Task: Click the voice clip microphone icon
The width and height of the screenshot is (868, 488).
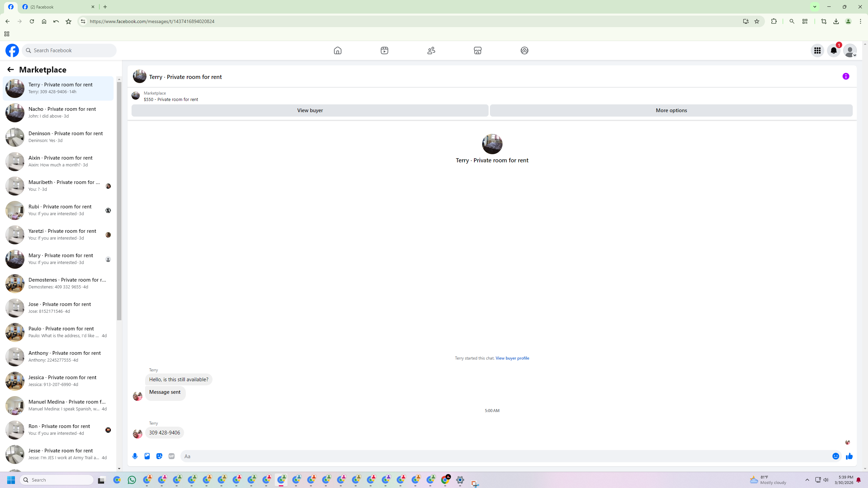Action: coord(135,456)
